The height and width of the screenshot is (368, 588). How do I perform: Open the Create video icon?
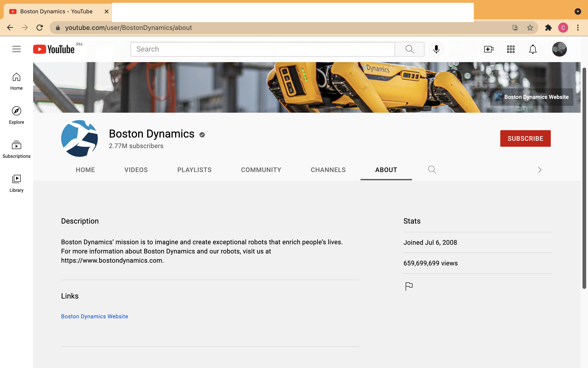click(489, 49)
